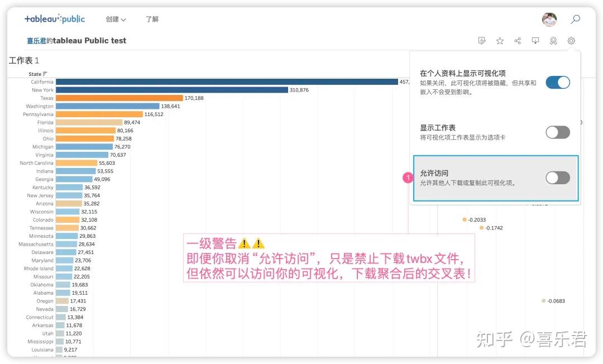Favorite this visualization with the star icon
Image resolution: width=603 pixels, height=364 pixels.
(x=499, y=40)
